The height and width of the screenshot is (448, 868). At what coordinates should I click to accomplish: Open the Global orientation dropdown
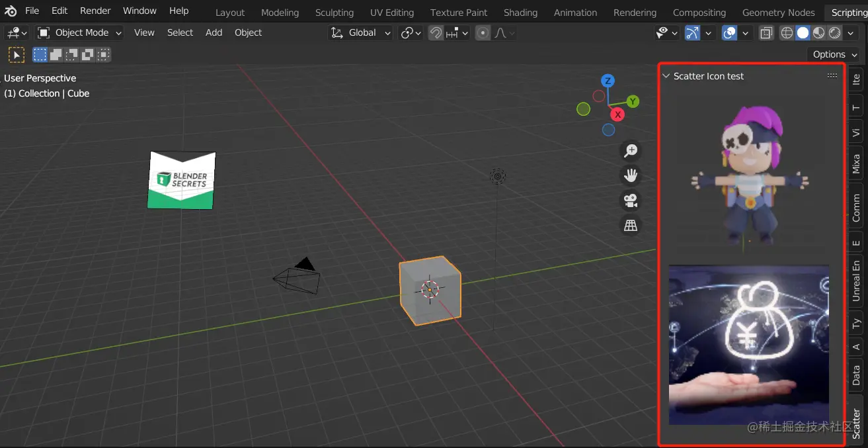click(360, 32)
